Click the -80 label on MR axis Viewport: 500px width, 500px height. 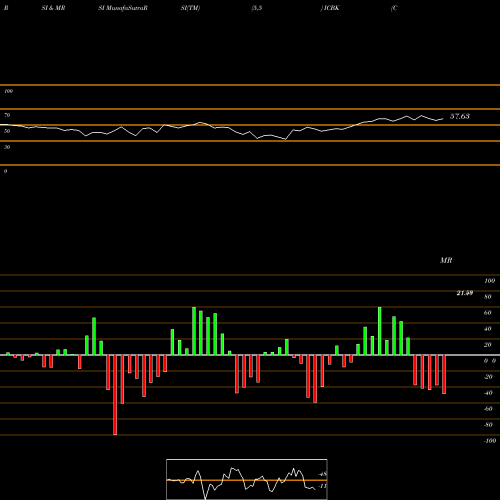(488, 425)
